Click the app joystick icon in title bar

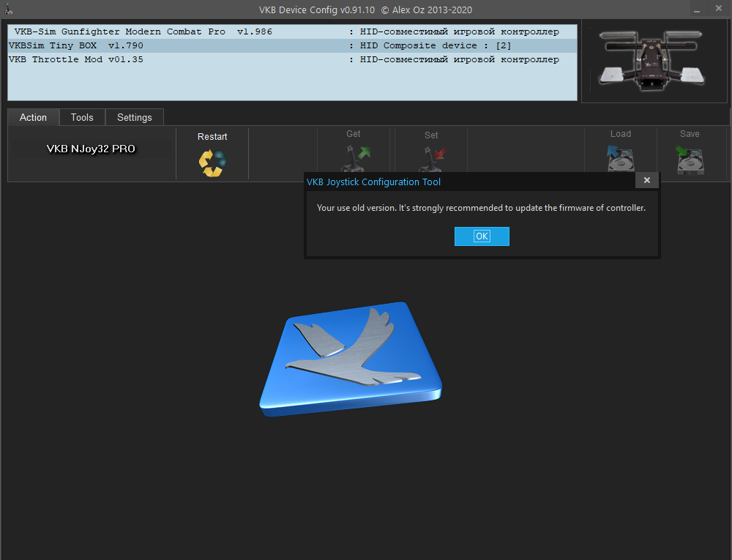tap(8, 9)
